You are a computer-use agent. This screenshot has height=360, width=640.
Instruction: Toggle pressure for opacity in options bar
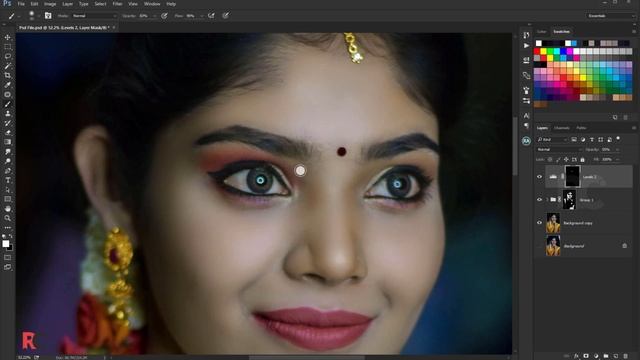pos(164,16)
